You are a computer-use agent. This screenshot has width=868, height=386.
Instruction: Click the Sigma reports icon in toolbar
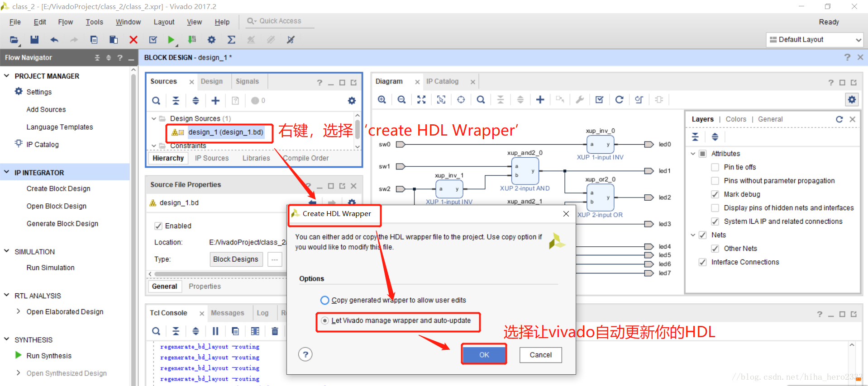pyautogui.click(x=231, y=40)
